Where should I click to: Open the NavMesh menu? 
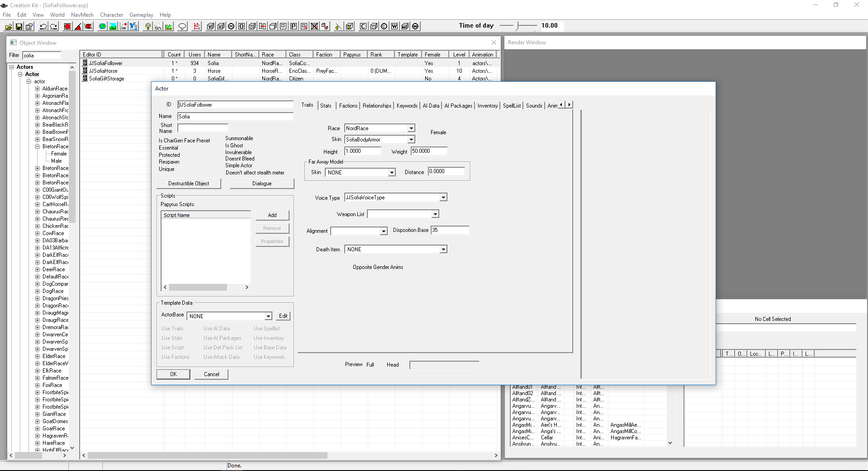point(82,15)
